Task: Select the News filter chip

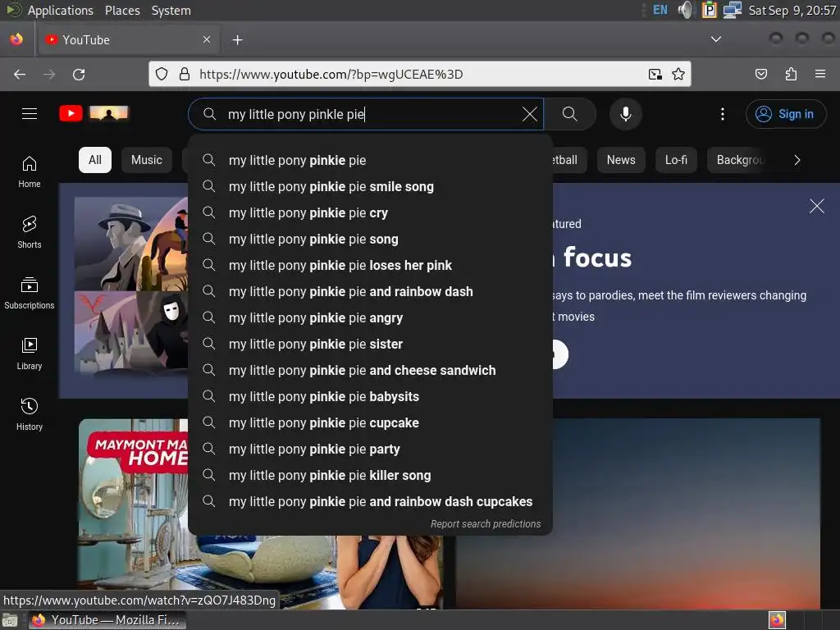Action: [x=621, y=160]
